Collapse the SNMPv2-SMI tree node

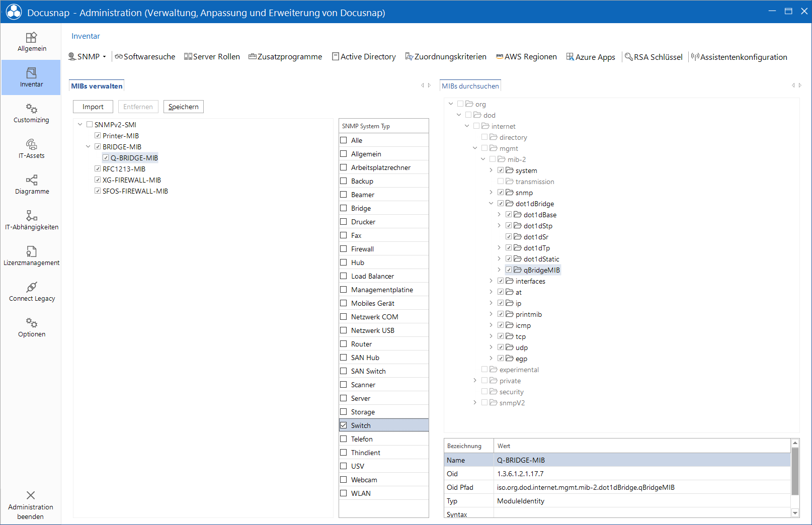pyautogui.click(x=80, y=125)
